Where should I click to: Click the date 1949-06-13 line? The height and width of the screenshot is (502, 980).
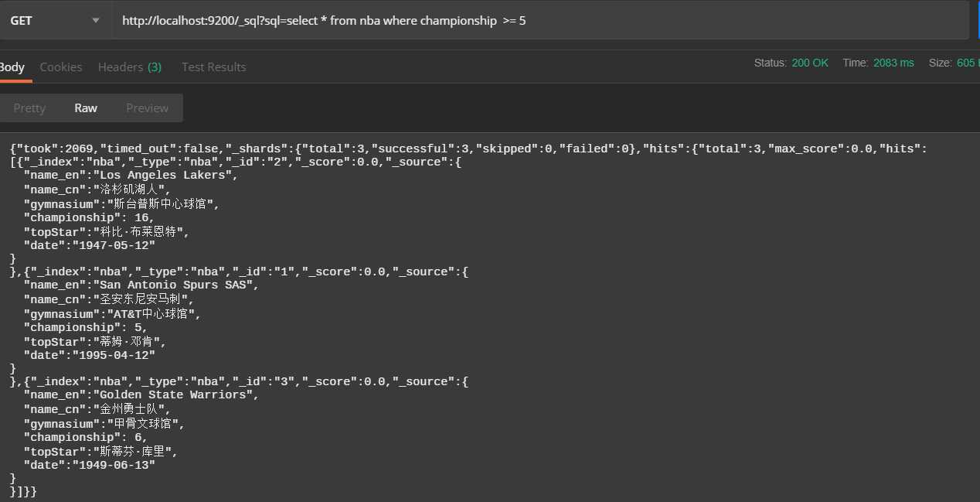[89, 465]
